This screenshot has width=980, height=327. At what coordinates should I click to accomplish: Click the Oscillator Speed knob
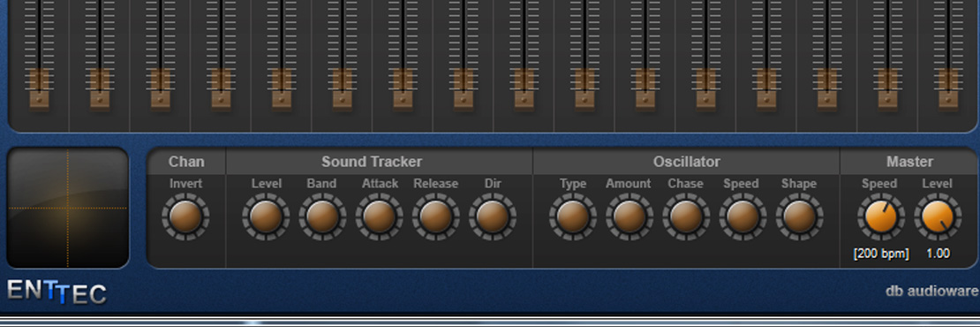743,217
